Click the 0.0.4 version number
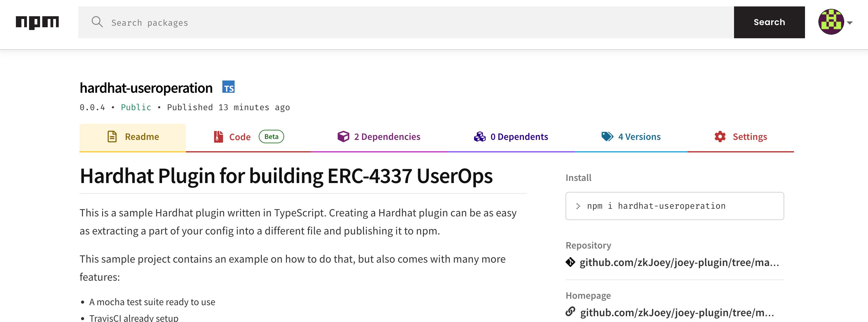 point(92,107)
